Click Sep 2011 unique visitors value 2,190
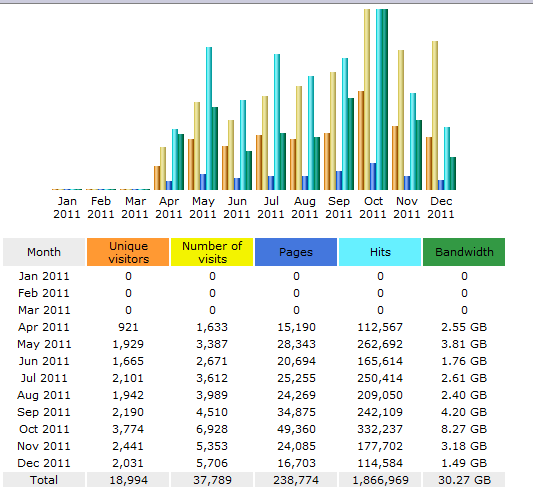 point(128,412)
